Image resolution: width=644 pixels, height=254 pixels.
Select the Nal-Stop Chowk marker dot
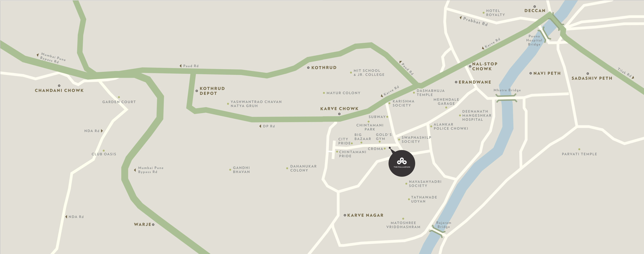[x=470, y=66]
